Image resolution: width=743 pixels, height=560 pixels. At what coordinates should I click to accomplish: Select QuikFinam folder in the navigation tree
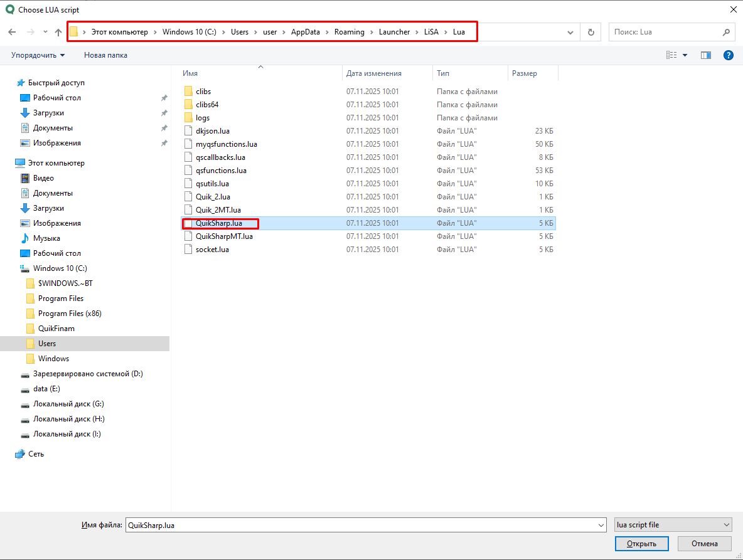[x=56, y=329]
